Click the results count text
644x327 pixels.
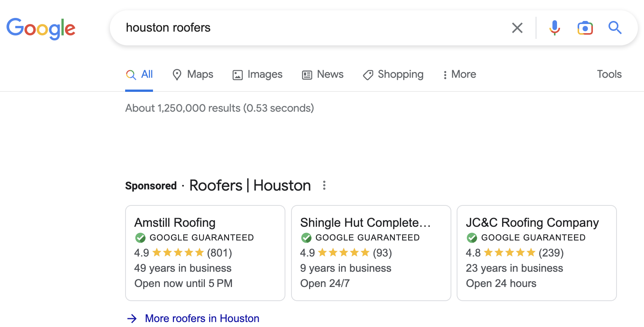[x=220, y=108]
